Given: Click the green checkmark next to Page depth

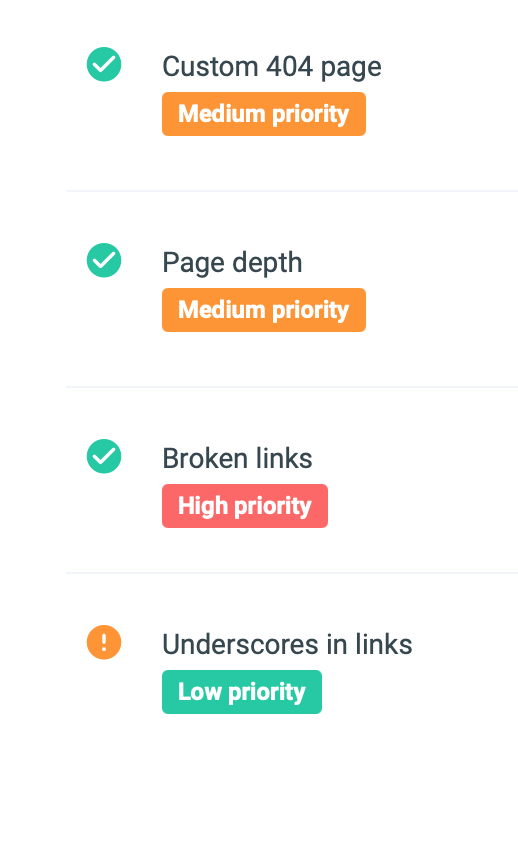Looking at the screenshot, I should [104, 261].
